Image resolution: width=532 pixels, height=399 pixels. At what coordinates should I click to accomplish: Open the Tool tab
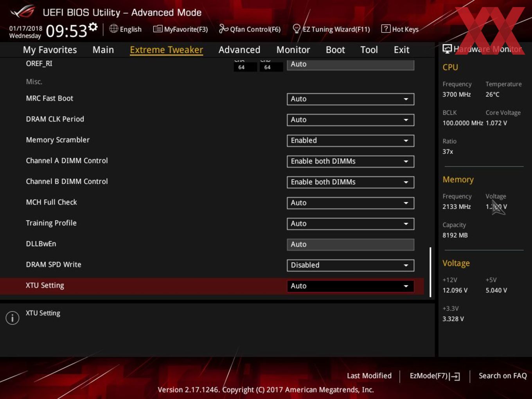tap(369, 50)
